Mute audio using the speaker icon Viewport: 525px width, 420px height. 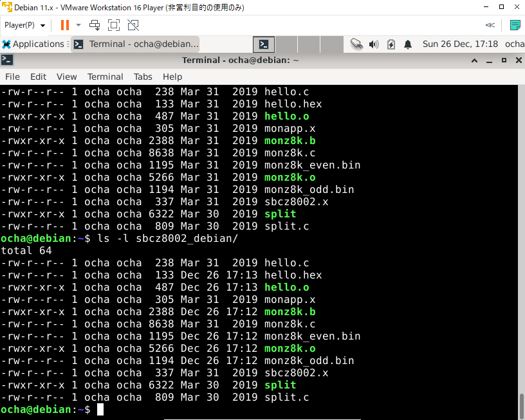[375, 44]
